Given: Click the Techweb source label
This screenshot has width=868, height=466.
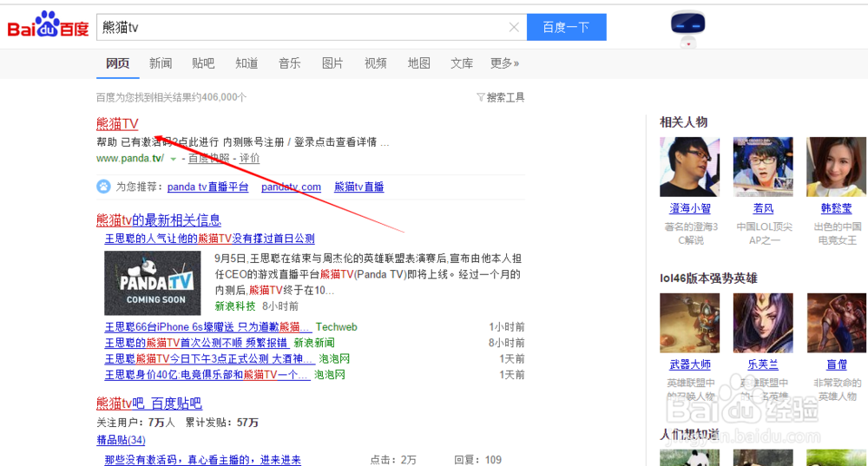Looking at the screenshot, I should [x=337, y=327].
